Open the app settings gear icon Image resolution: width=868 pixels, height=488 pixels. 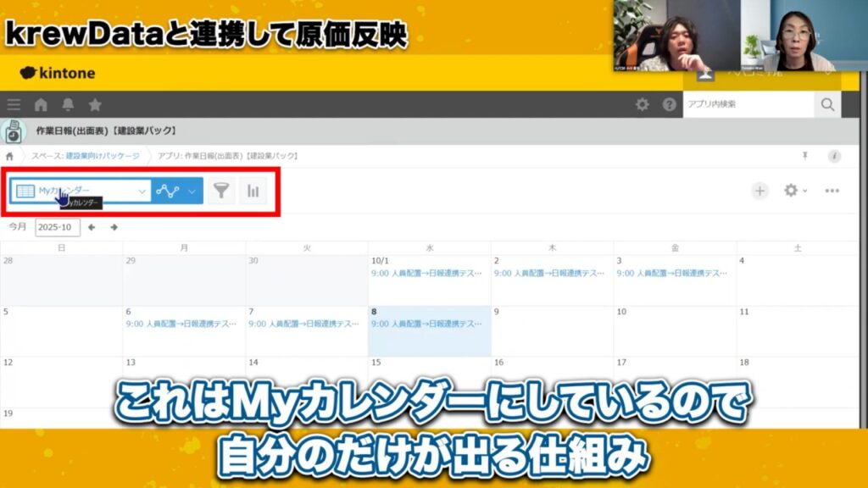click(793, 191)
